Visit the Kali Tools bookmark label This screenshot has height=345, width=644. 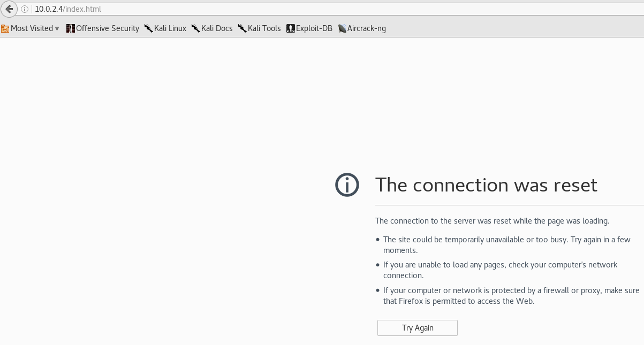(264, 28)
